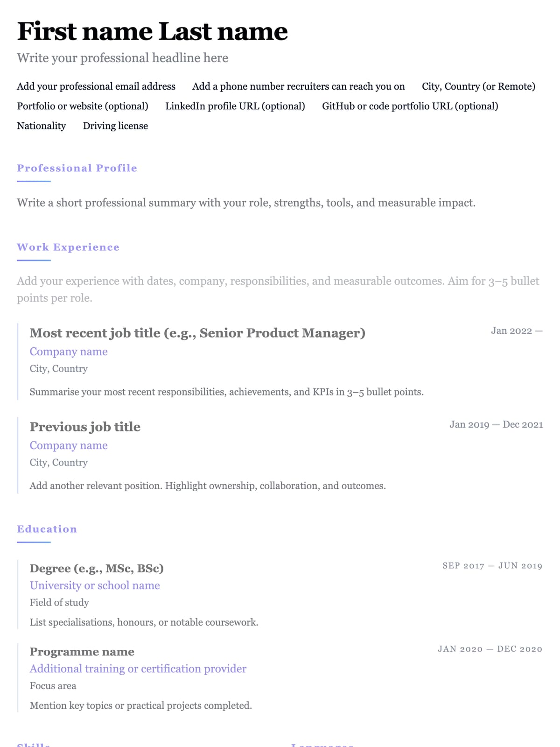Click the Education section heading
The image size is (560, 747).
(x=47, y=529)
